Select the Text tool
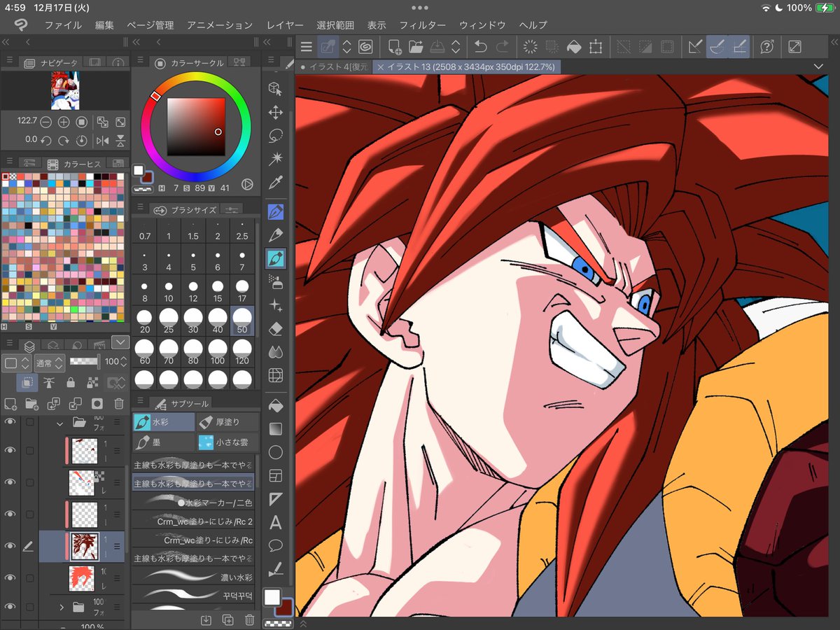840x630 pixels. (276, 522)
